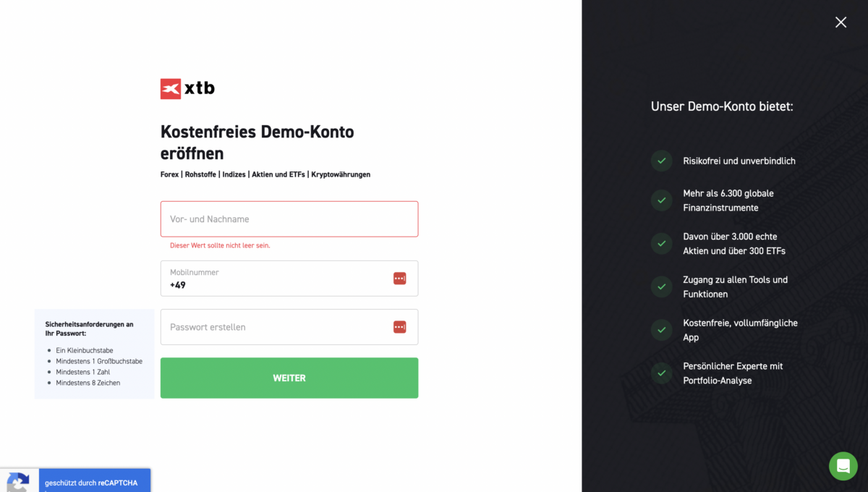This screenshot has width=868, height=492.
Task: Click the geschützt durch reCAPTCHA badge
Action: click(95, 482)
